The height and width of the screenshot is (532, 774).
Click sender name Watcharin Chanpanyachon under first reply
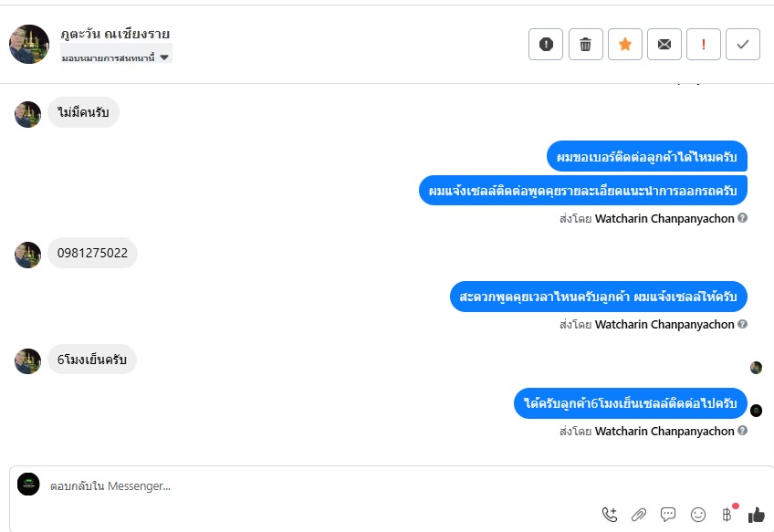[x=664, y=218]
